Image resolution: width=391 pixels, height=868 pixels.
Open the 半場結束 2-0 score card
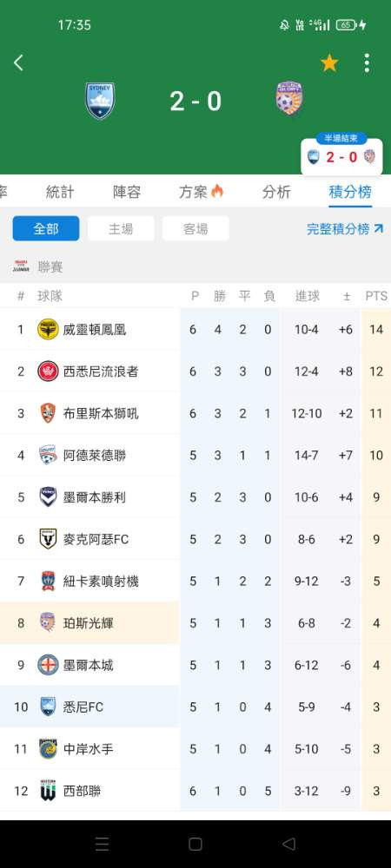pos(341,155)
